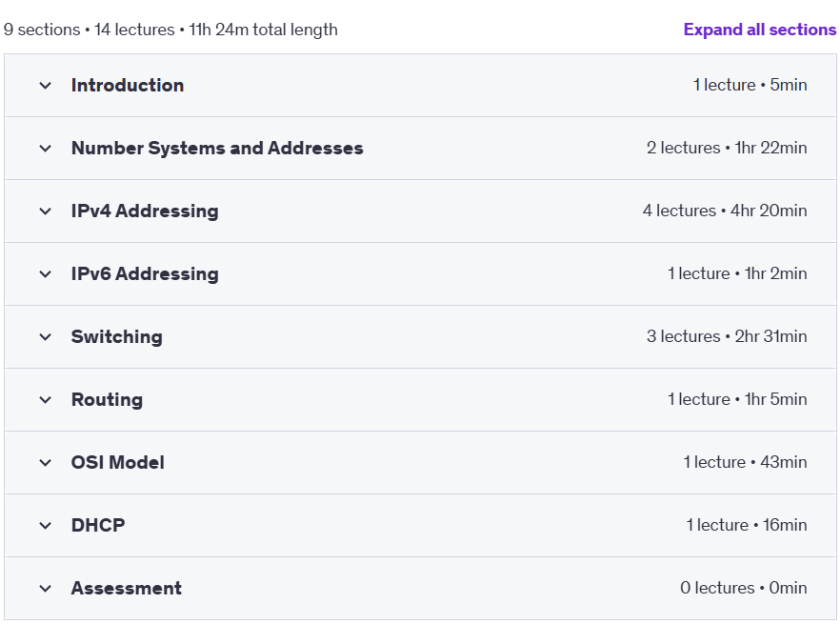Expand the IPv6 Addressing chevron arrow
This screenshot has height=624, width=840.
pyautogui.click(x=46, y=274)
